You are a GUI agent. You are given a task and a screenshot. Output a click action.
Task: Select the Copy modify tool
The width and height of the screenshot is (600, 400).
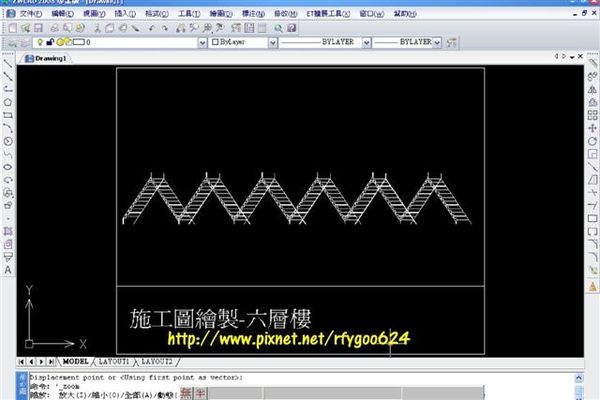point(592,76)
